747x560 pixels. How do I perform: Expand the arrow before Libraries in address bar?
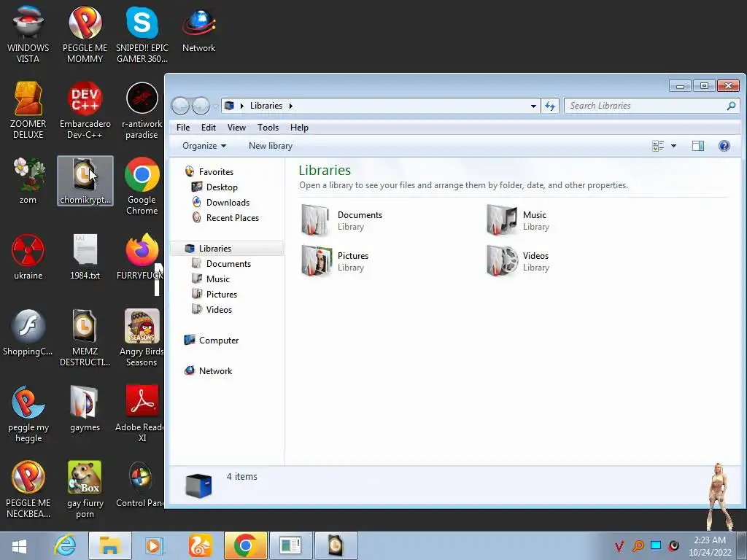242,106
